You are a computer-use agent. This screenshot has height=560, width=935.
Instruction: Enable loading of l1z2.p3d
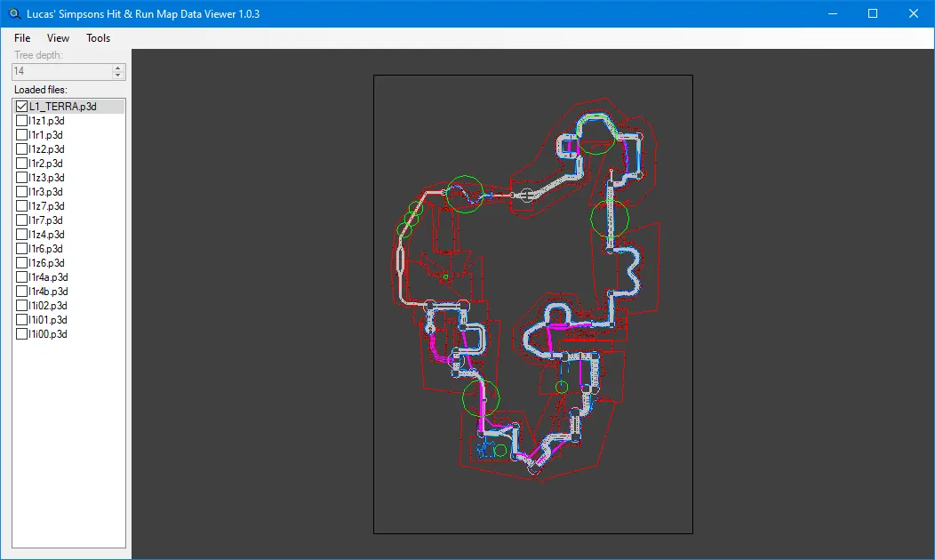22,148
